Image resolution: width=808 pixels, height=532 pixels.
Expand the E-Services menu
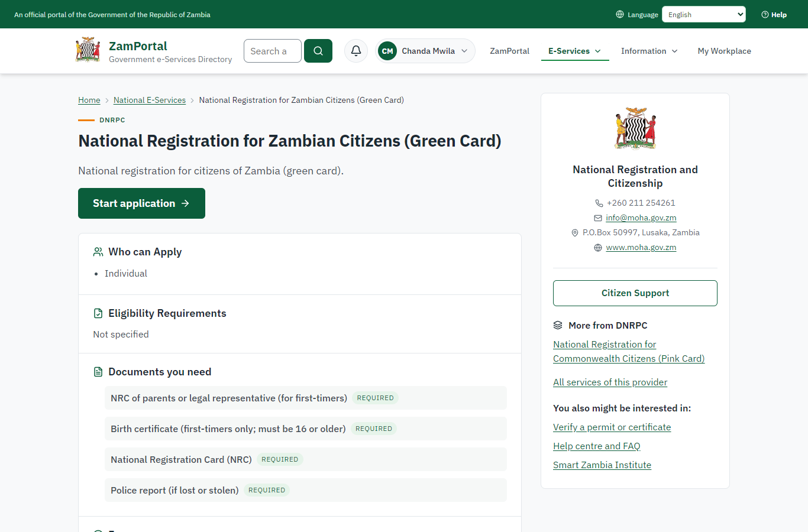click(x=575, y=51)
